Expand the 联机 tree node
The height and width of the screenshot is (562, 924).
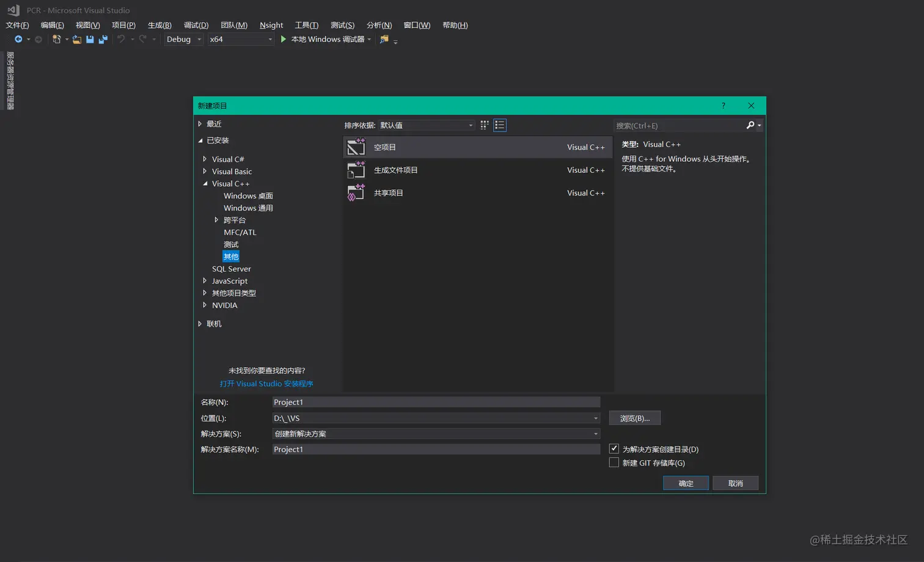[x=200, y=324]
